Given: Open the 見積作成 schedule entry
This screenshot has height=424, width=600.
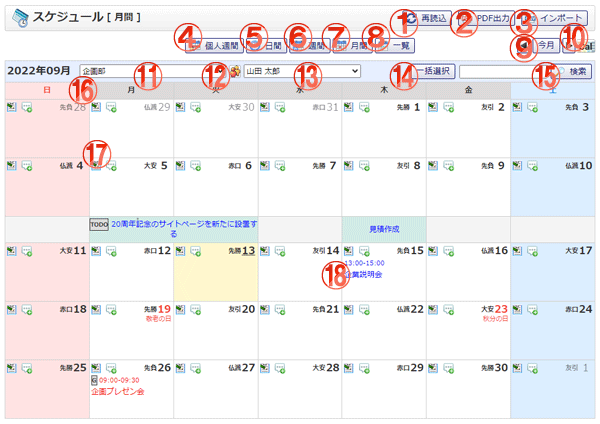Looking at the screenshot, I should pyautogui.click(x=384, y=229).
